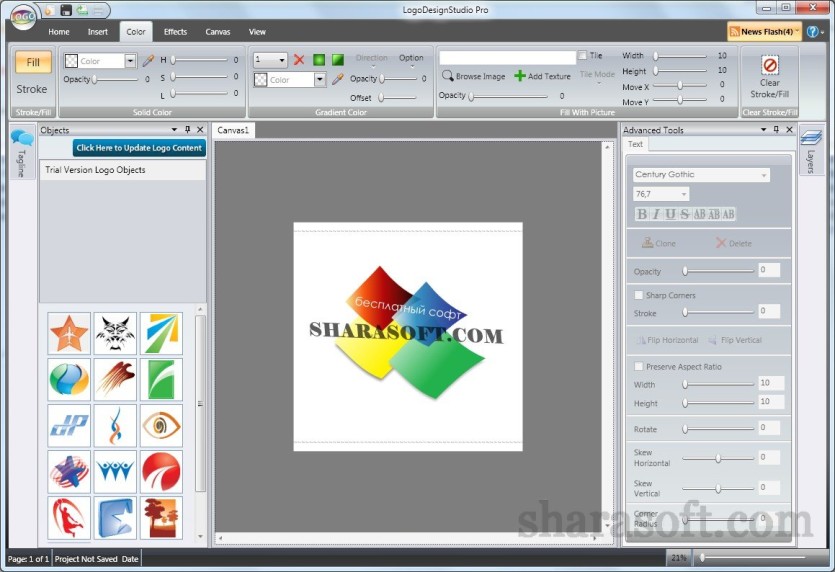Image resolution: width=835 pixels, height=572 pixels.
Task: Expand the gradient Option menu
Action: tap(411, 61)
